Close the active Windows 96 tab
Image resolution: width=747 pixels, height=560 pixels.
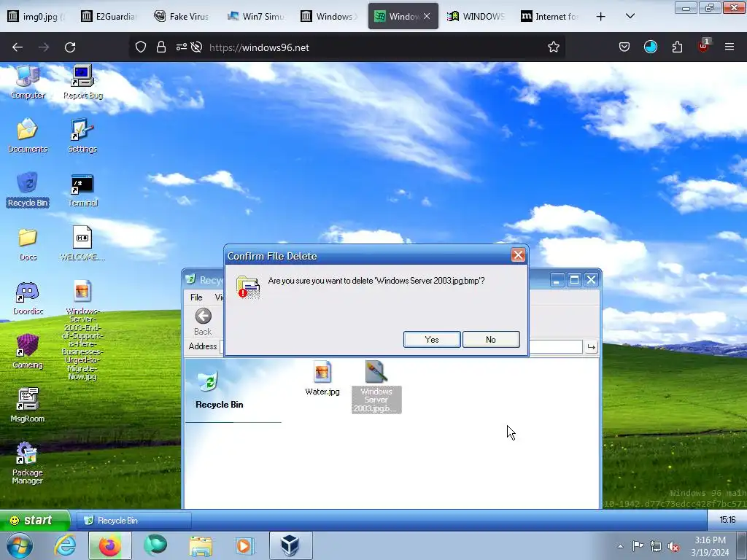tap(426, 16)
